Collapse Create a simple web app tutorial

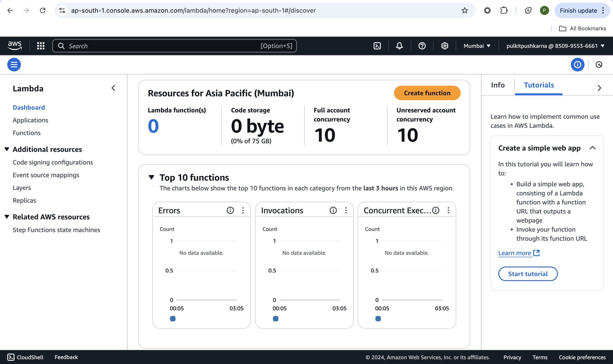[x=592, y=148]
